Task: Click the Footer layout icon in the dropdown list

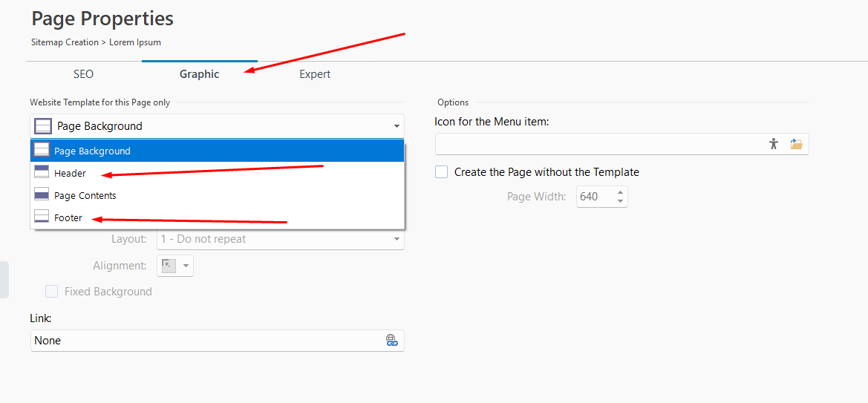Action: coord(42,217)
